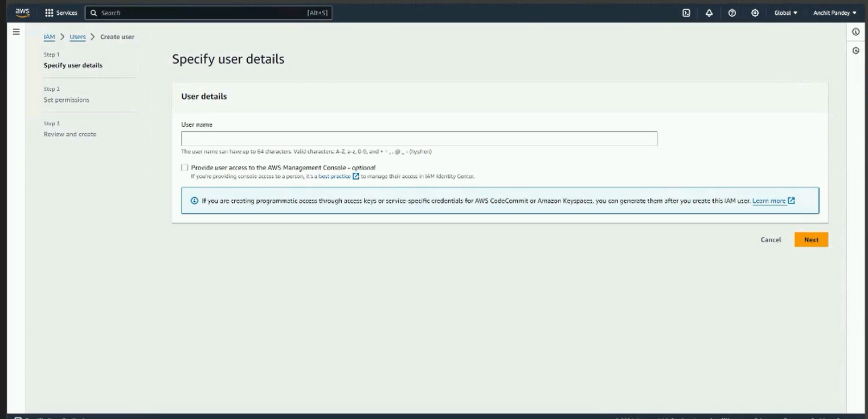Focus the top Search bar
The image size is (868, 419).
208,13
